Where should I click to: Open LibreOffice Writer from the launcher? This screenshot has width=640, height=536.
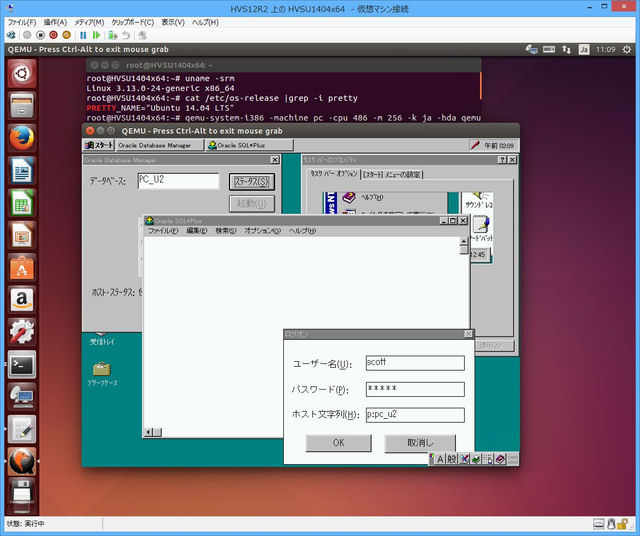(22, 170)
